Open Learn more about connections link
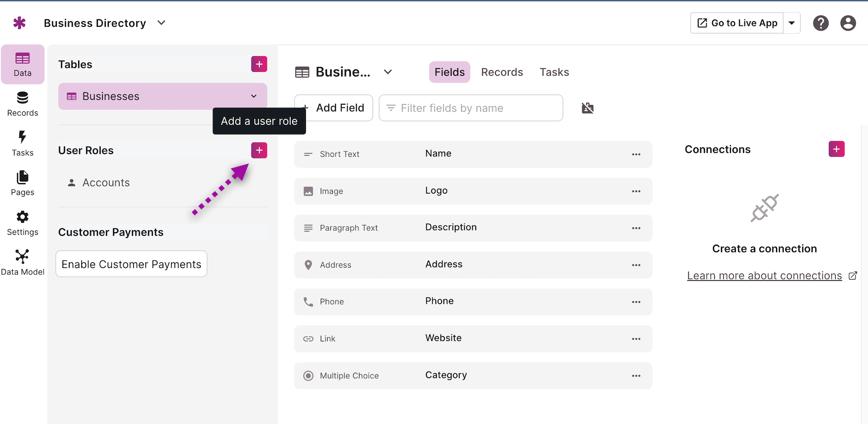Viewport: 868px width, 424px height. click(764, 276)
